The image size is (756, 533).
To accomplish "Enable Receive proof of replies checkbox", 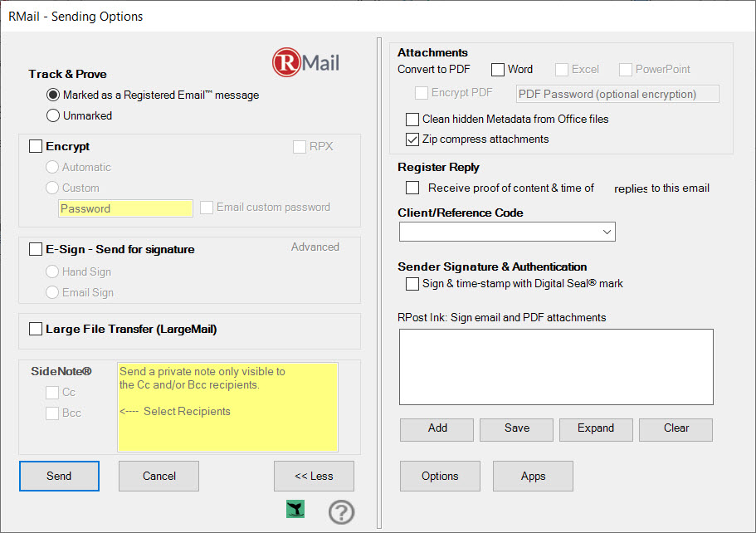I will pos(412,188).
